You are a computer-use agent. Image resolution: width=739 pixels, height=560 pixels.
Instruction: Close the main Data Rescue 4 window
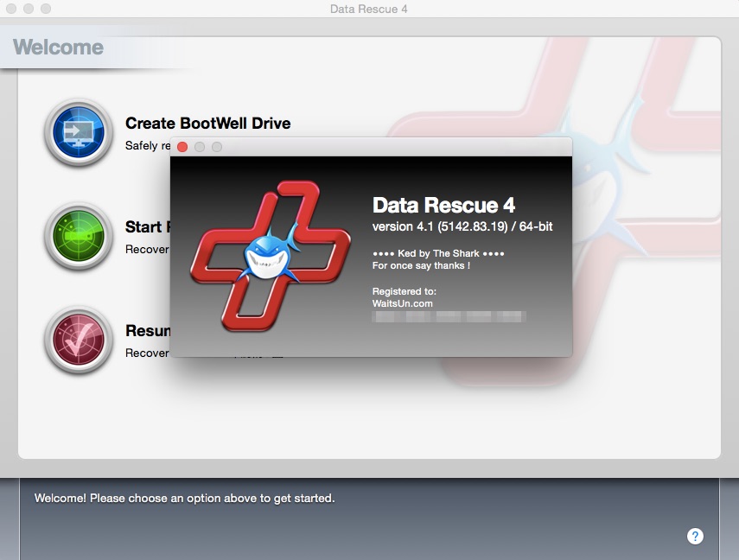pyautogui.click(x=11, y=9)
